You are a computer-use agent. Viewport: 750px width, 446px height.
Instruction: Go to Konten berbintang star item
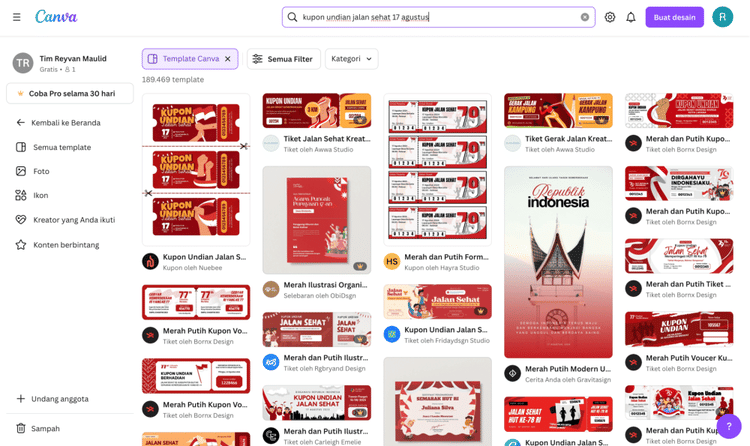[67, 245]
